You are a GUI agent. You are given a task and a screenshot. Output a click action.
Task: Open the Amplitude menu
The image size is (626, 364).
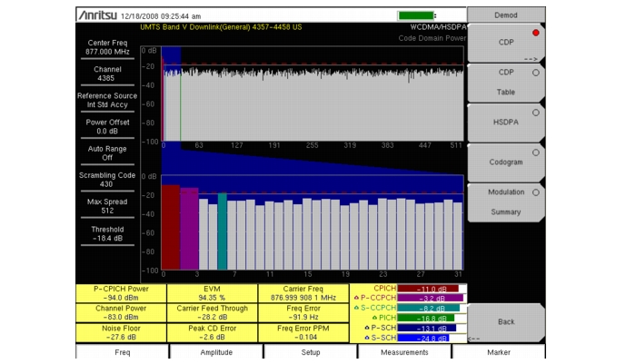216,352
